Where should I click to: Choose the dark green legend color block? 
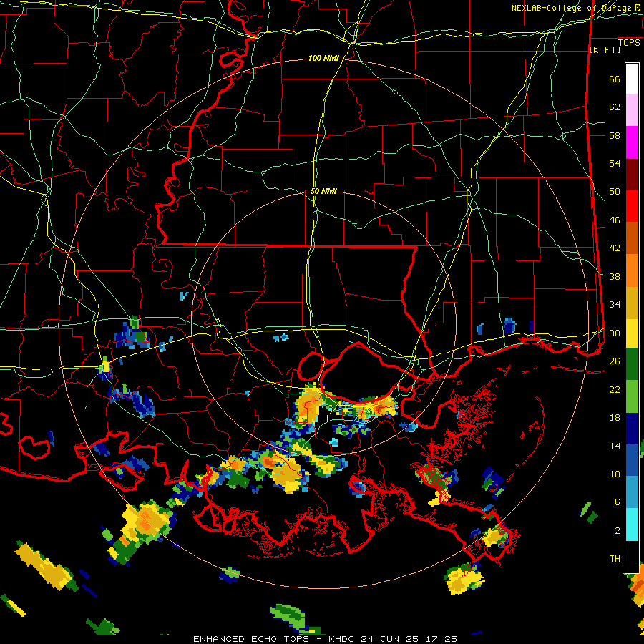632,364
